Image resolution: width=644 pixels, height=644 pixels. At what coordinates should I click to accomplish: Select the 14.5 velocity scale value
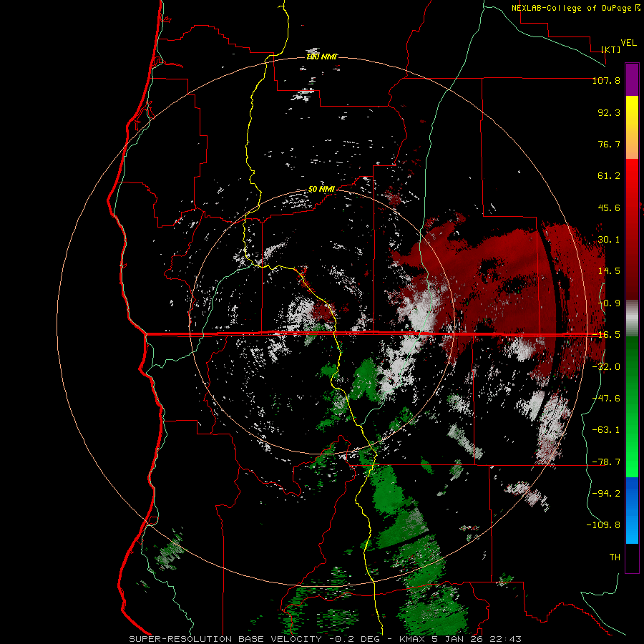(609, 271)
